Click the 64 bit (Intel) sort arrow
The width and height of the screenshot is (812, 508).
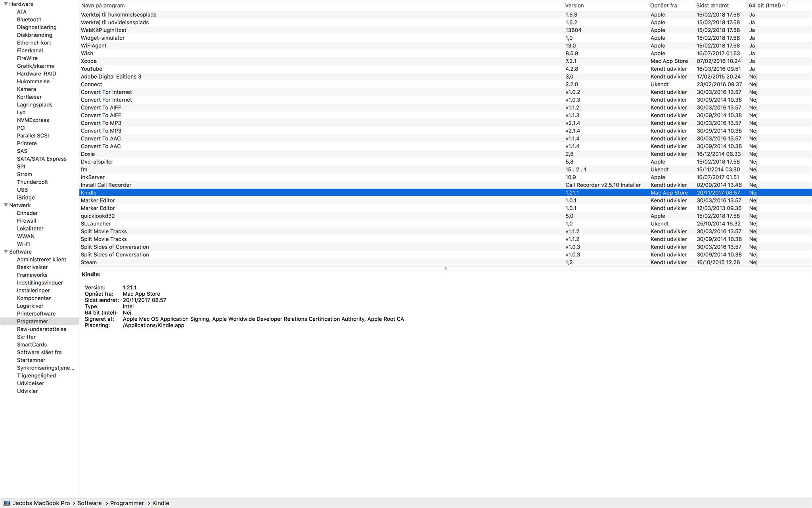point(783,6)
